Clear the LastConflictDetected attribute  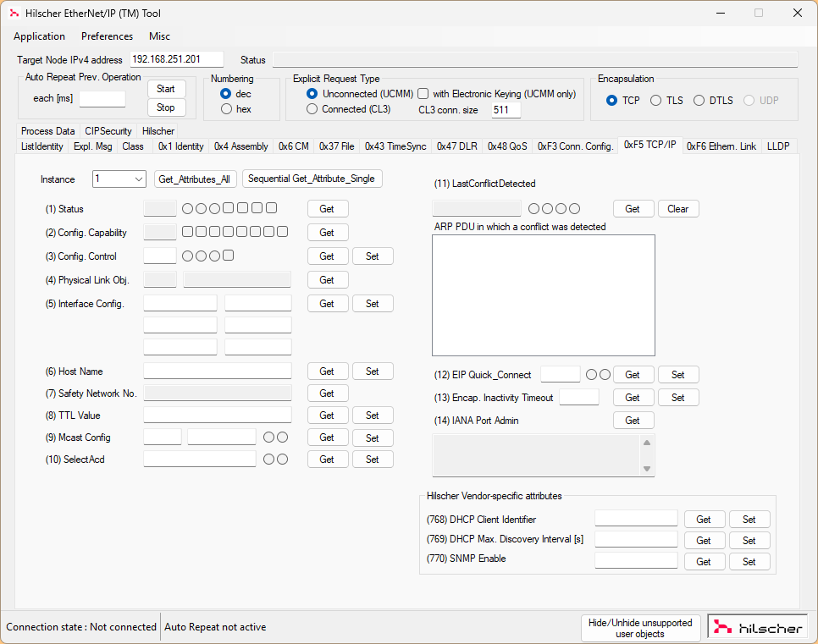pos(678,209)
